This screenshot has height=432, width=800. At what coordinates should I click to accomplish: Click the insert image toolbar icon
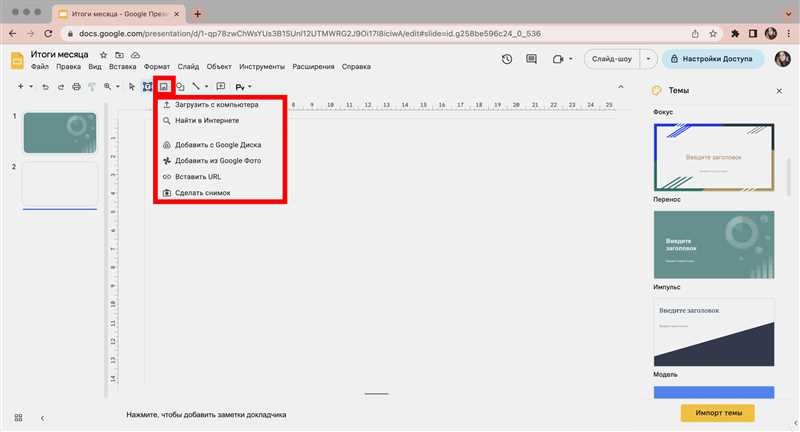[164, 87]
